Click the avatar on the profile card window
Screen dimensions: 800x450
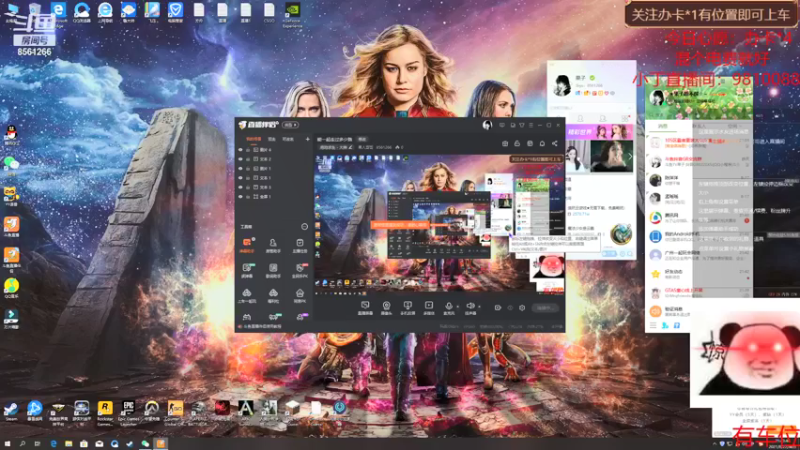pos(562,85)
